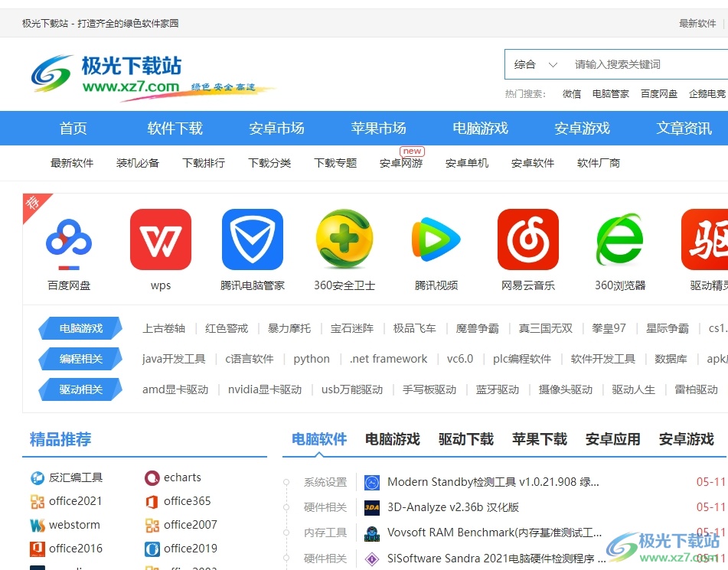728x570 pixels.
Task: Click 最新软件 in the top bar
Action: coord(697,23)
